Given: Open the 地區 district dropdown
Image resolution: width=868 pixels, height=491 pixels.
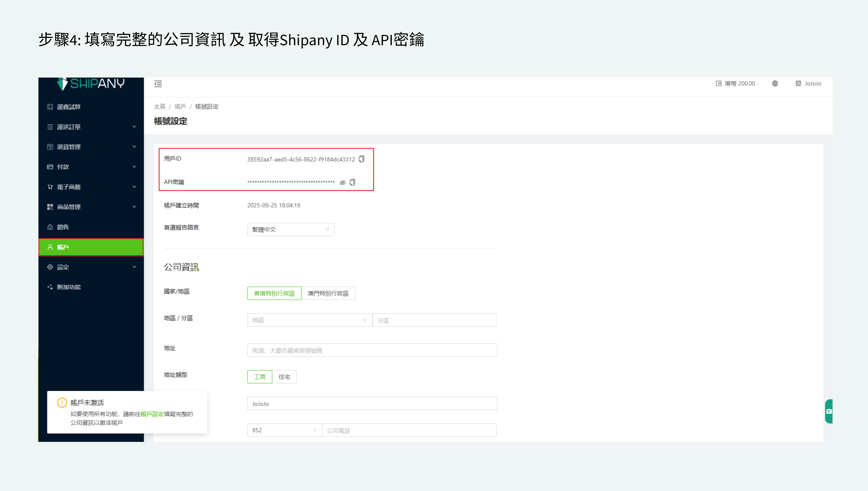Looking at the screenshot, I should [309, 320].
